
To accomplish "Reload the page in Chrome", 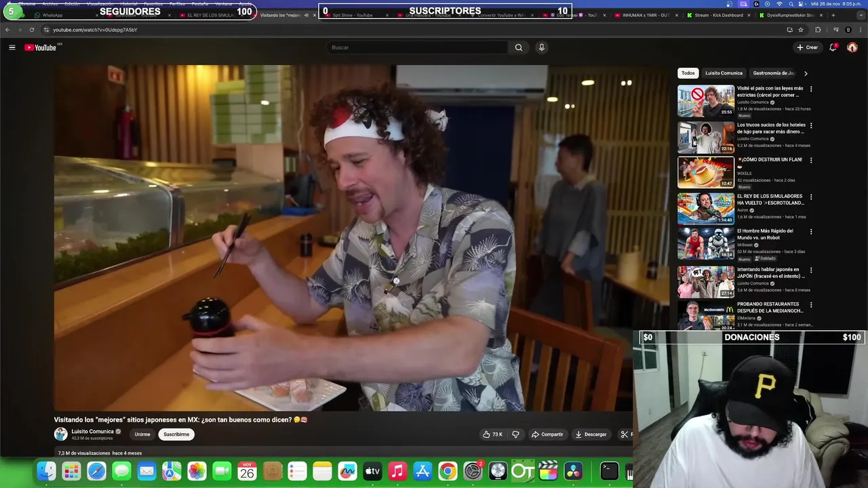I will tap(31, 30).
